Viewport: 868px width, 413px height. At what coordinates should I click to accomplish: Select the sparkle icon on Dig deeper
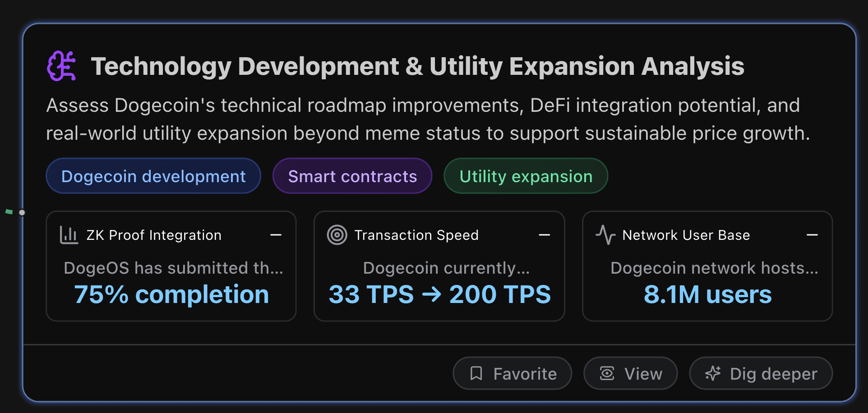713,373
